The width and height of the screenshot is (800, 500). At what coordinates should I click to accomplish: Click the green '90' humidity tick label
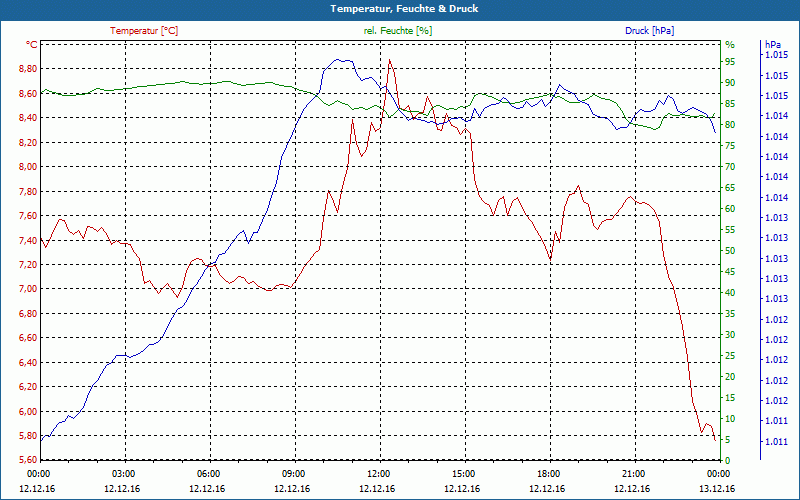(730, 83)
